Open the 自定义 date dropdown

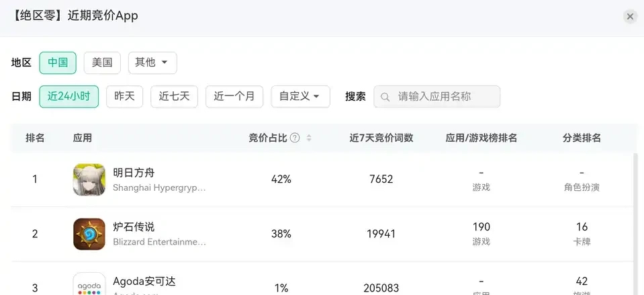[300, 96]
